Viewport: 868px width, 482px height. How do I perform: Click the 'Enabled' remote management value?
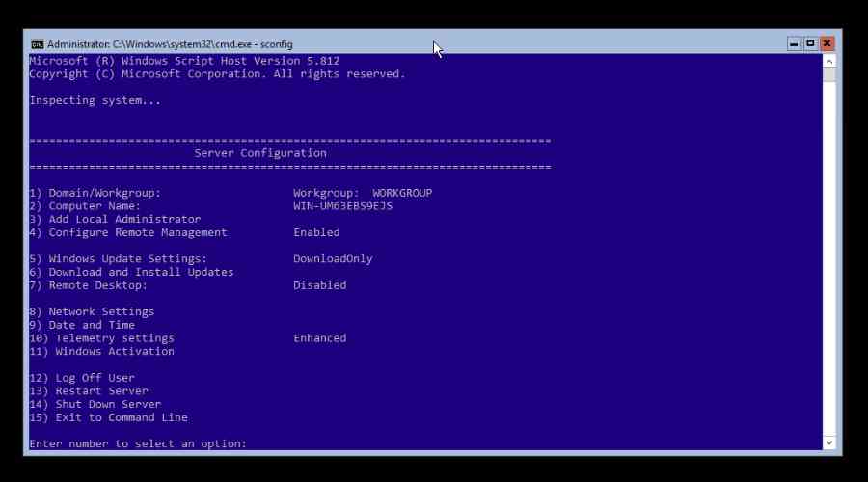pyautogui.click(x=316, y=233)
